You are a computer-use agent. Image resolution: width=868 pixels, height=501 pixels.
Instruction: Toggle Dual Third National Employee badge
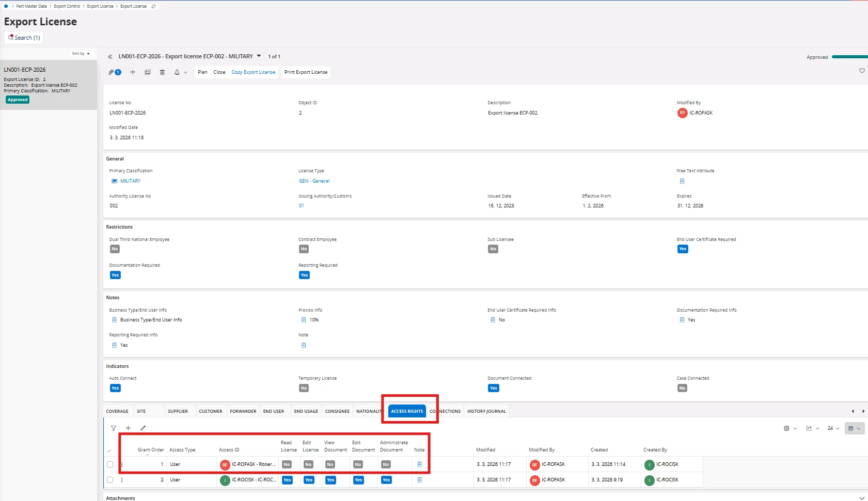click(x=115, y=249)
